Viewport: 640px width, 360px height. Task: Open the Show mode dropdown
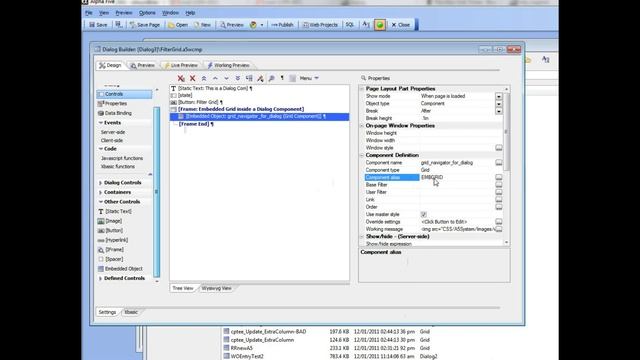499,96
